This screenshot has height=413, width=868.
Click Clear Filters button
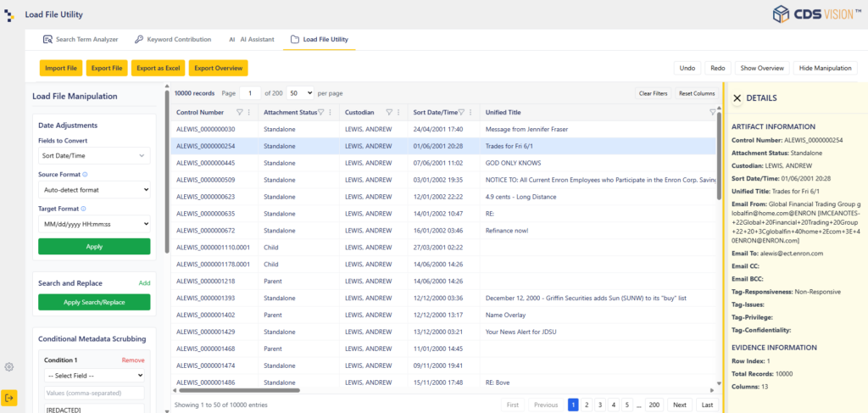click(x=654, y=93)
